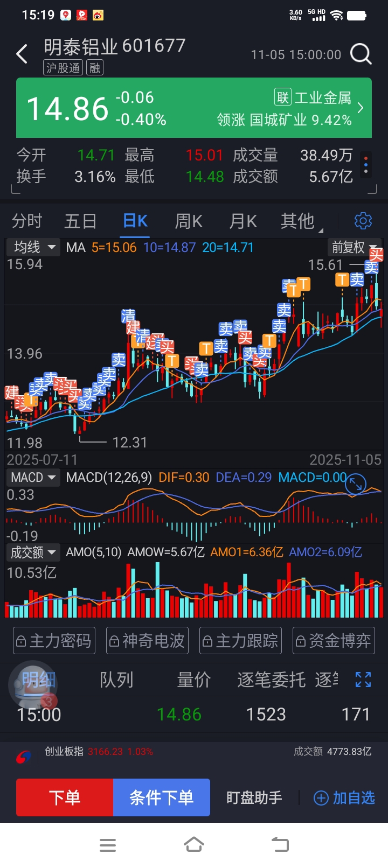
Task: Tap the red 下单 order button
Action: point(65,797)
